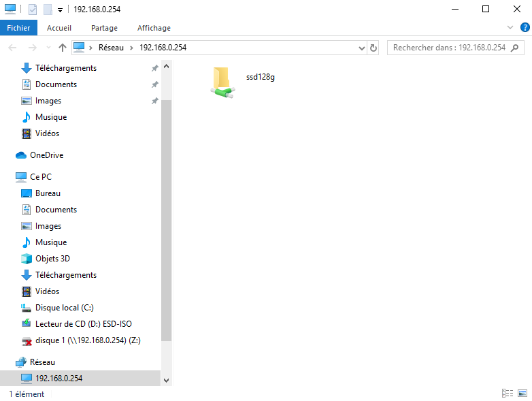This screenshot has height=401, width=532.
Task: Select disconnected drive disque 1 (Z:)
Action: tap(87, 340)
